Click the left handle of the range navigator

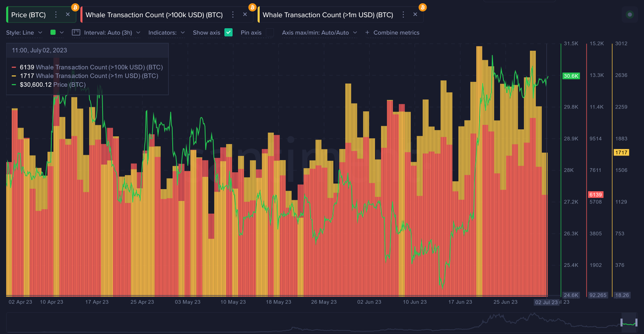click(621, 322)
